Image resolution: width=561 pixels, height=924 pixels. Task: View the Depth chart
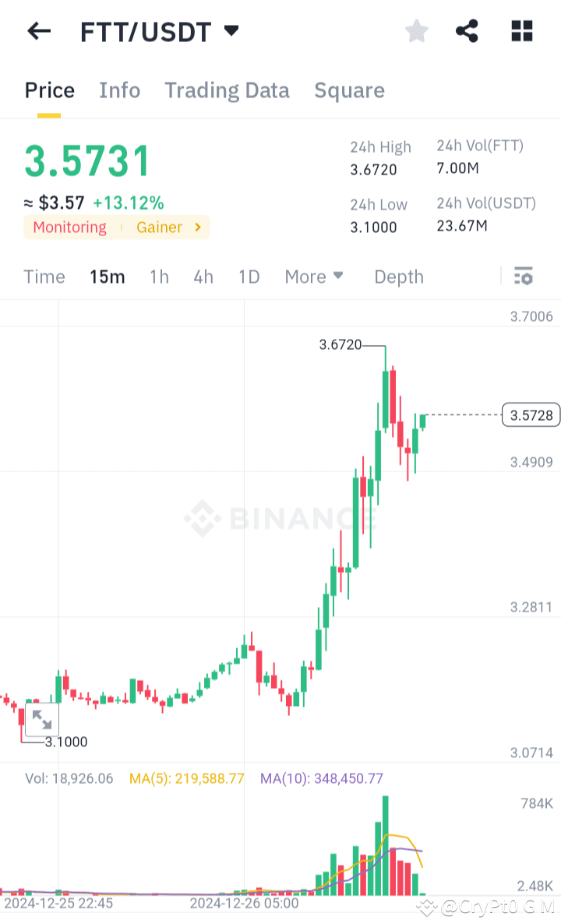click(398, 277)
